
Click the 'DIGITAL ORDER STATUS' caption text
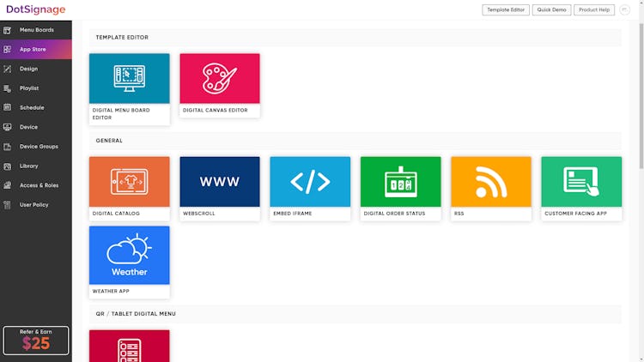[x=394, y=214]
